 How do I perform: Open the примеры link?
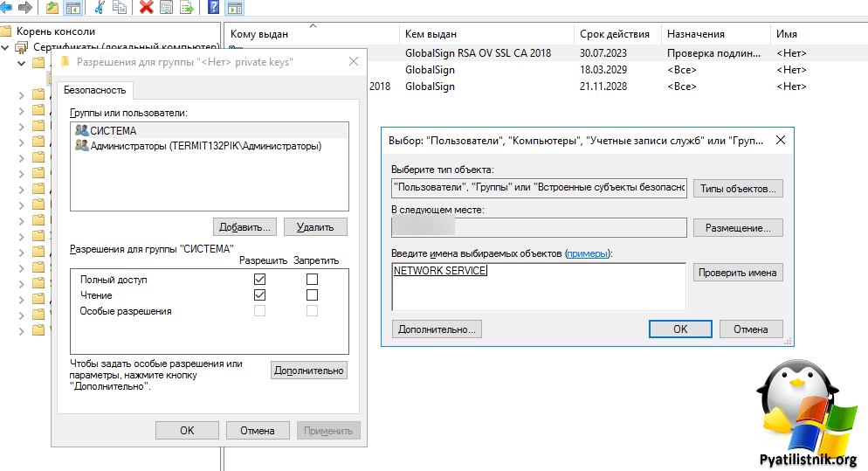click(x=587, y=253)
